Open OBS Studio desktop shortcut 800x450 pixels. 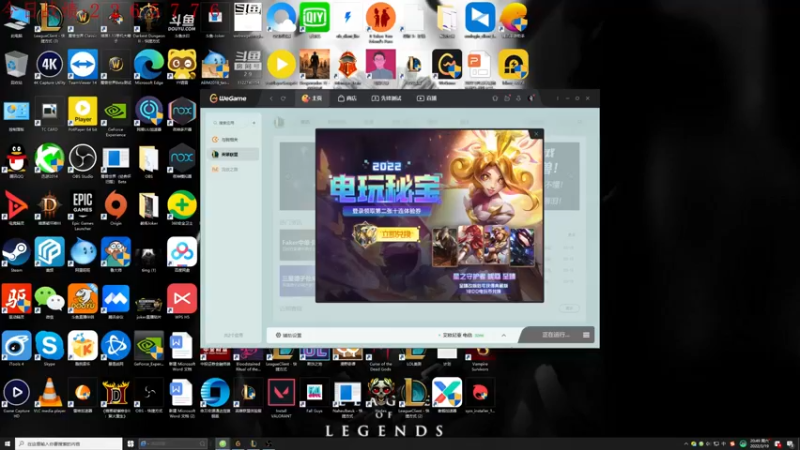(83, 161)
